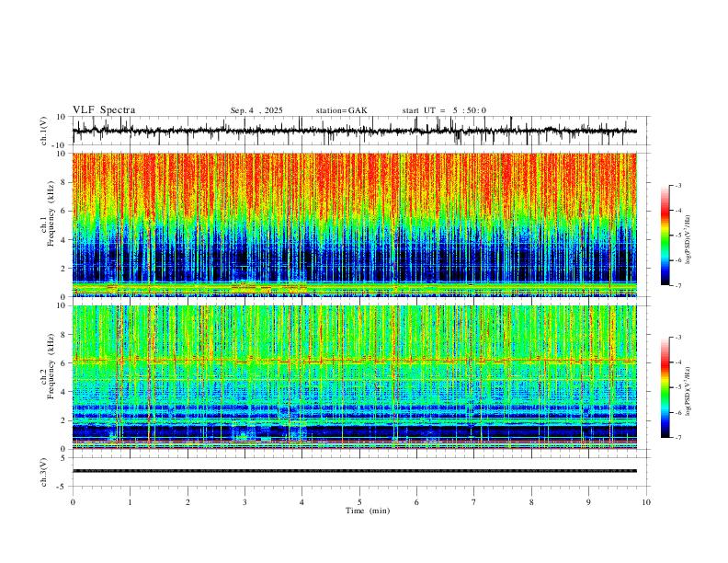Click the red band near 6 kHz in ch.2
Image resolution: width=728 pixels, height=563 pixels.
pyautogui.click(x=354, y=360)
